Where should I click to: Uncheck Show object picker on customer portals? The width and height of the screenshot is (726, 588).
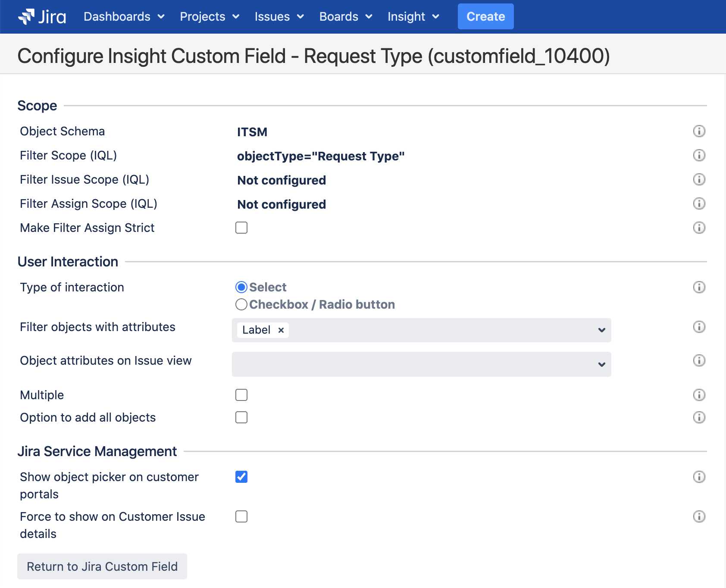241,477
